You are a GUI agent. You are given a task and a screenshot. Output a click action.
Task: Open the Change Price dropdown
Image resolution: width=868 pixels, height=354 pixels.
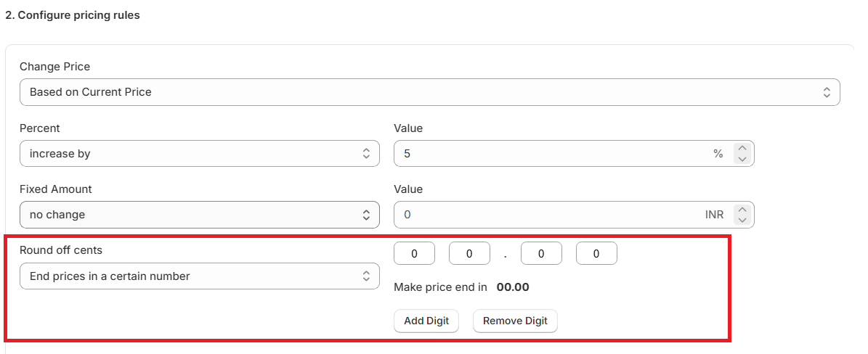(429, 92)
